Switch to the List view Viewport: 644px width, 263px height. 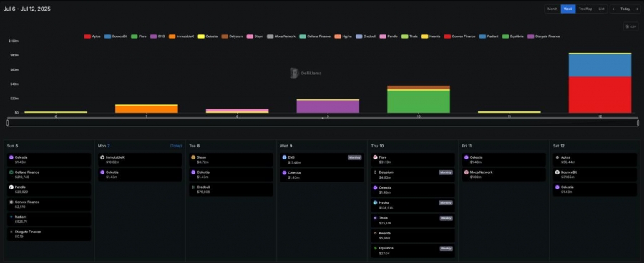pyautogui.click(x=601, y=9)
